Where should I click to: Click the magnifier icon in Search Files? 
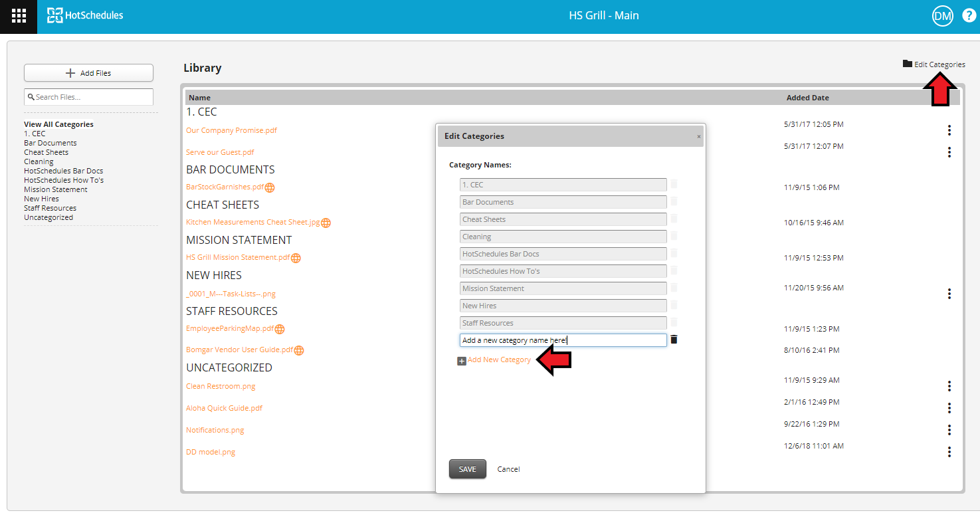tap(31, 97)
